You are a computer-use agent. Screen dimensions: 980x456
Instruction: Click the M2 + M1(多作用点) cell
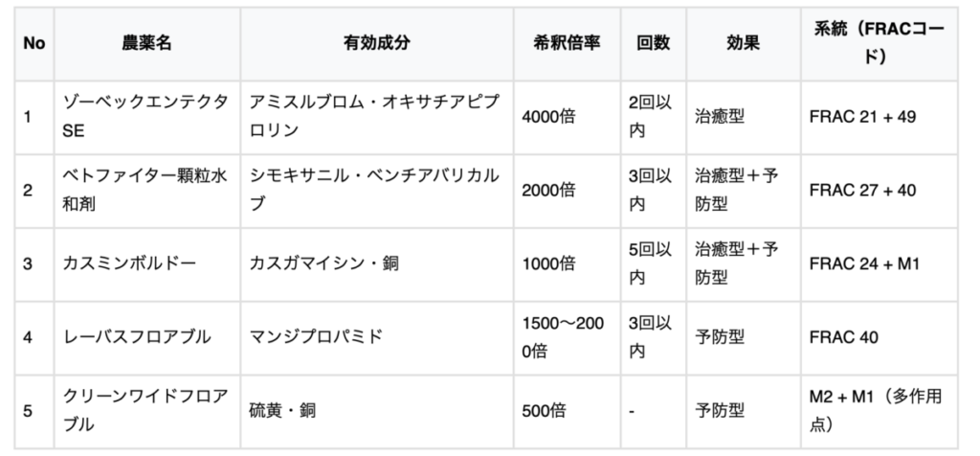pos(880,412)
